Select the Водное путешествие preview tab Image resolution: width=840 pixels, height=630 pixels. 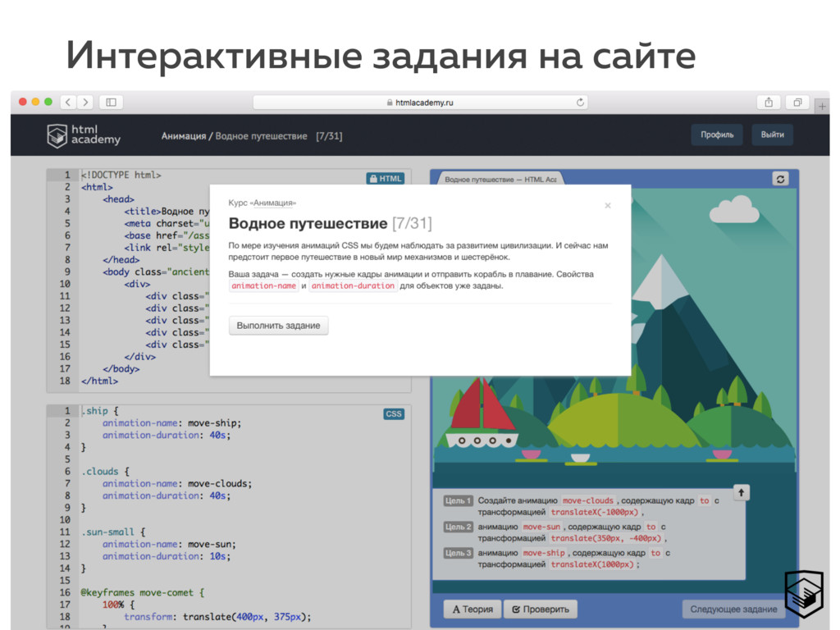click(x=500, y=180)
